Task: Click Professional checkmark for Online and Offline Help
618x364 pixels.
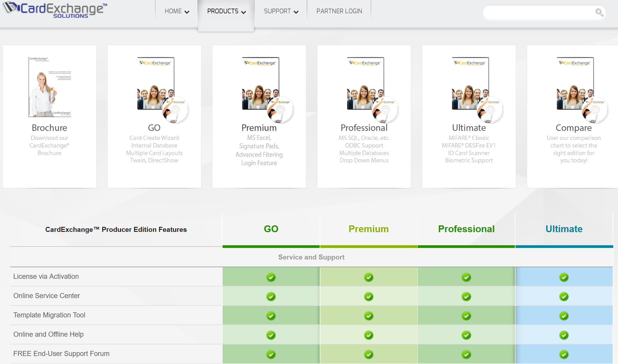Action: tap(466, 335)
